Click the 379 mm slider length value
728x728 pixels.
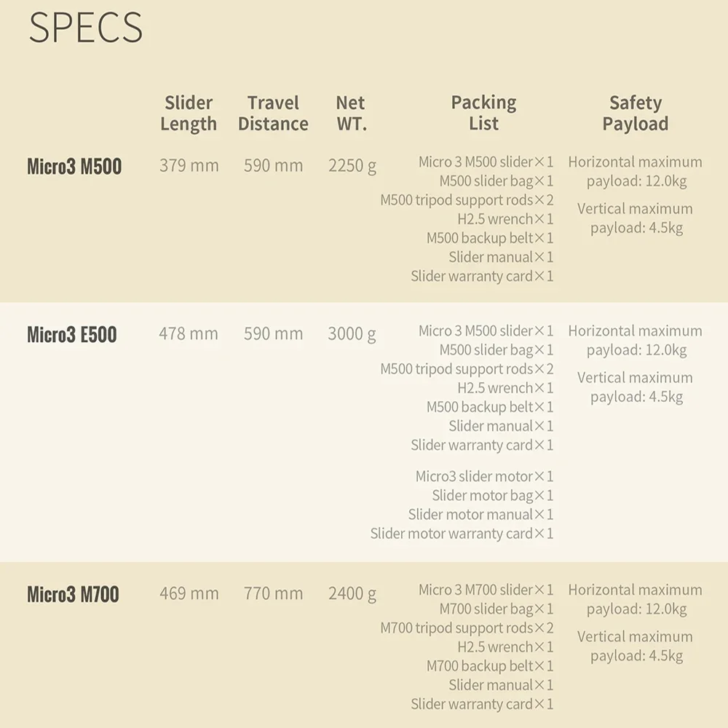point(189,166)
